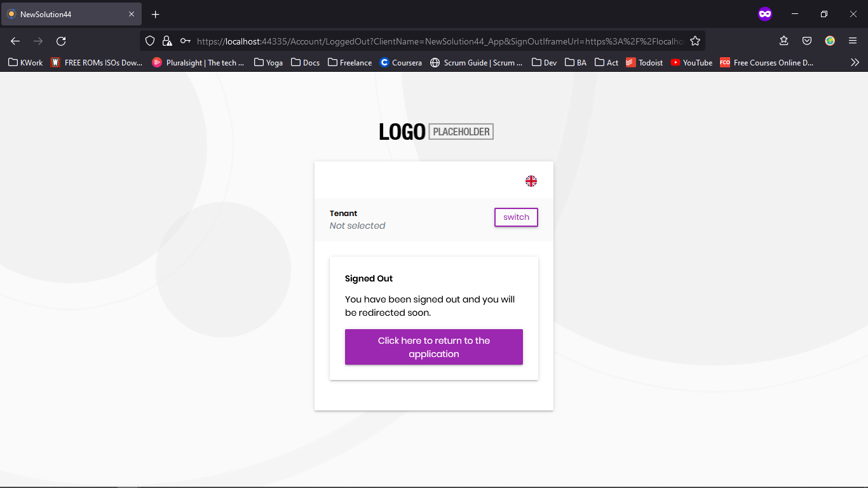This screenshot has width=868, height=488.
Task: Bookmark this page with the star icon
Action: click(695, 41)
